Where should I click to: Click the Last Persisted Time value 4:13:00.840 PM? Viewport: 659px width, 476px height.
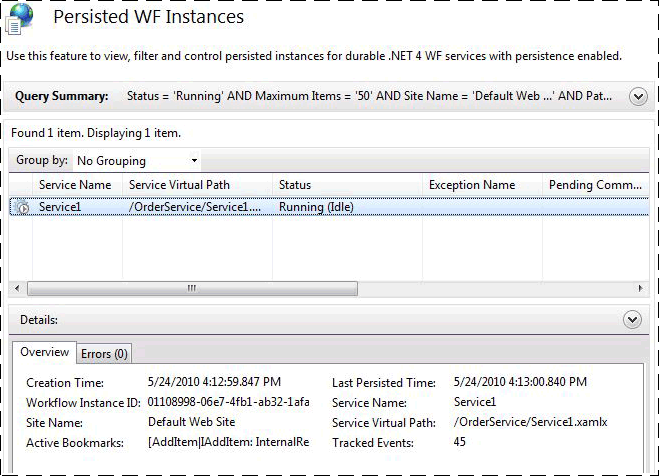520,382
